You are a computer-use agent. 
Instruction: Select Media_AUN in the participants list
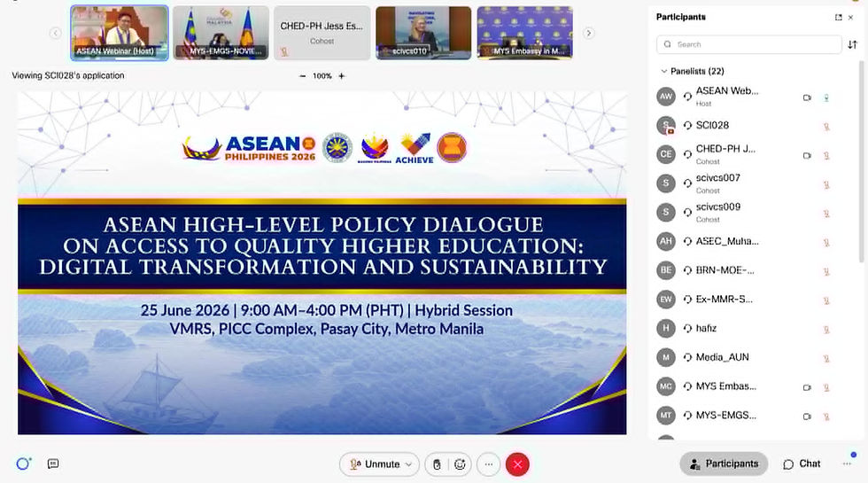[722, 357]
